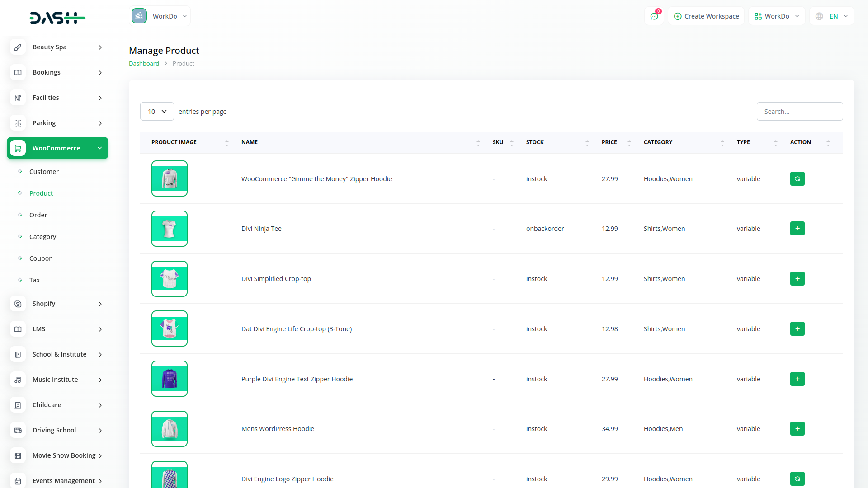Click the Facilities sidebar icon
Image resolution: width=868 pixels, height=488 pixels.
coord(18,98)
